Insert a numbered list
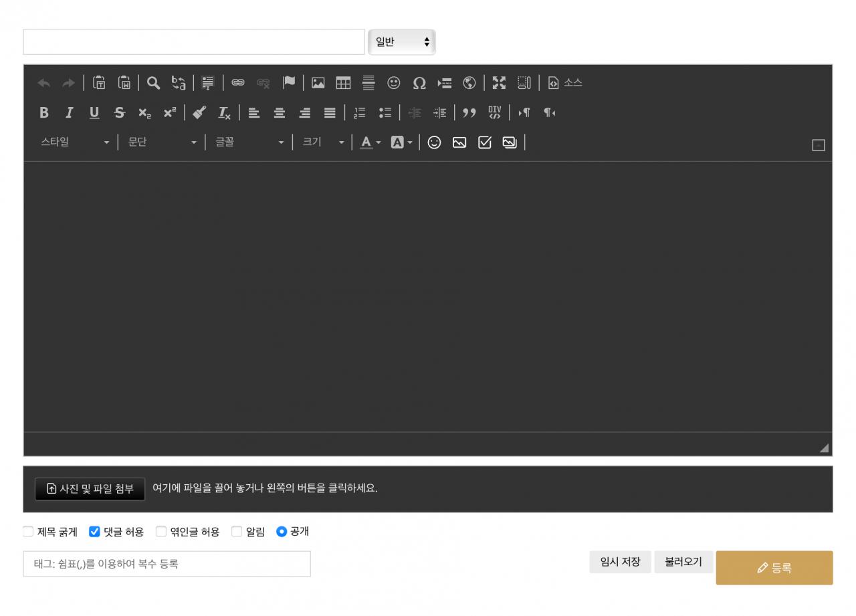The width and height of the screenshot is (856, 616). click(360, 112)
